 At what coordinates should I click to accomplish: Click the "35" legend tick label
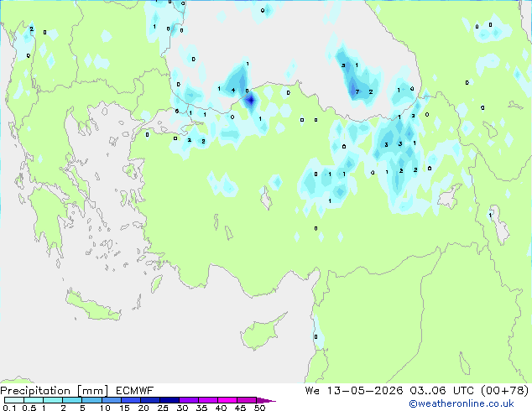point(201,408)
